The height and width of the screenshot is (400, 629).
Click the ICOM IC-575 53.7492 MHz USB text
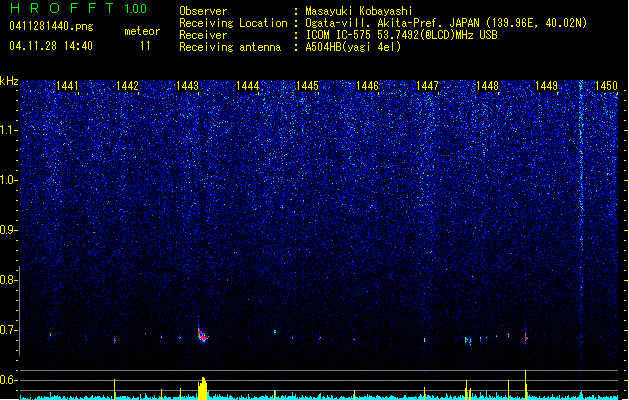[x=401, y=35]
